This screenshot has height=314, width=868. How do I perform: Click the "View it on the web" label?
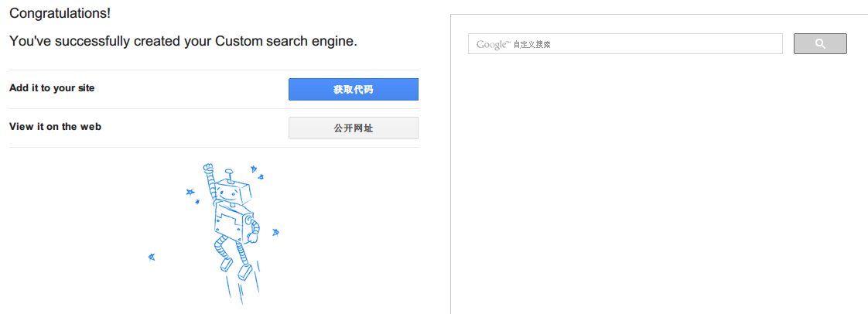coord(55,127)
